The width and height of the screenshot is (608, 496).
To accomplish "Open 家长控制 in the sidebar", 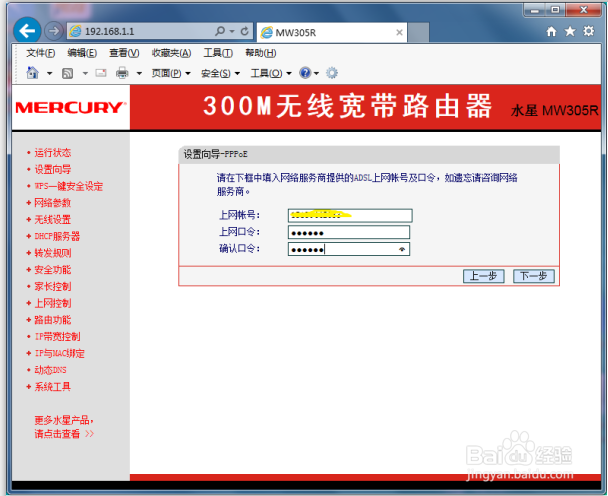I will click(x=52, y=286).
